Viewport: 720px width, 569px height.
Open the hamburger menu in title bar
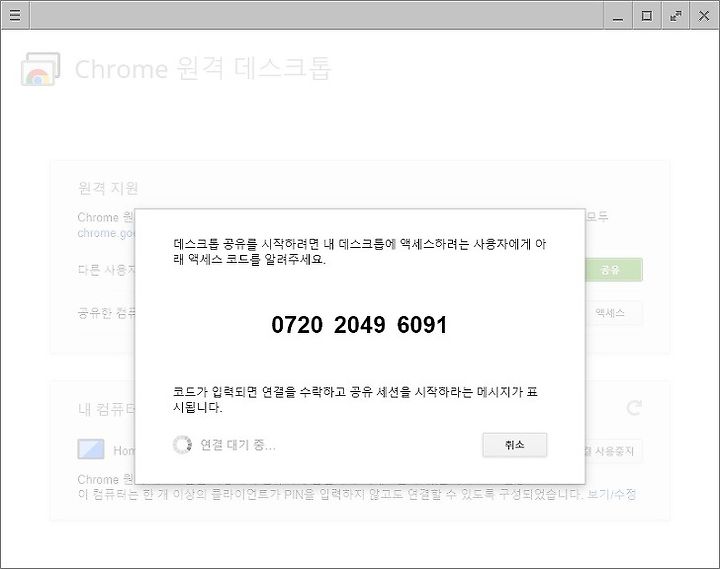pos(15,15)
